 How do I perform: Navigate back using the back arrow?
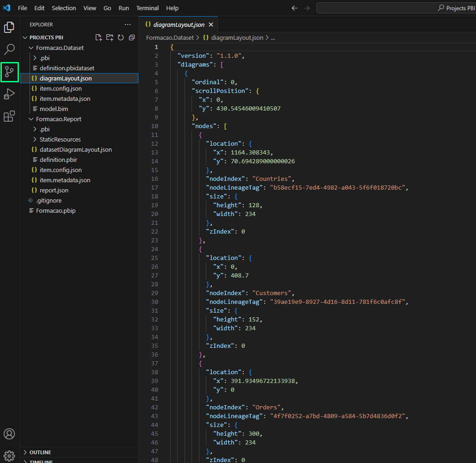pos(295,8)
